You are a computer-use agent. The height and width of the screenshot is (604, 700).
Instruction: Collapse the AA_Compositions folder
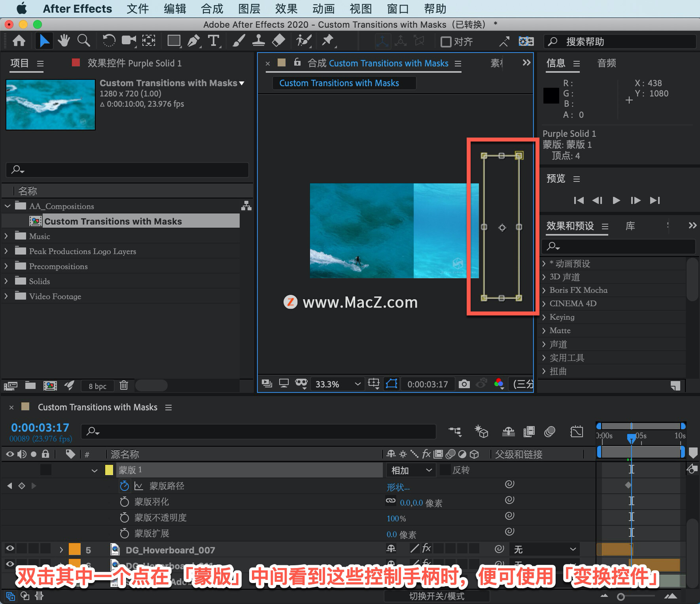click(7, 206)
